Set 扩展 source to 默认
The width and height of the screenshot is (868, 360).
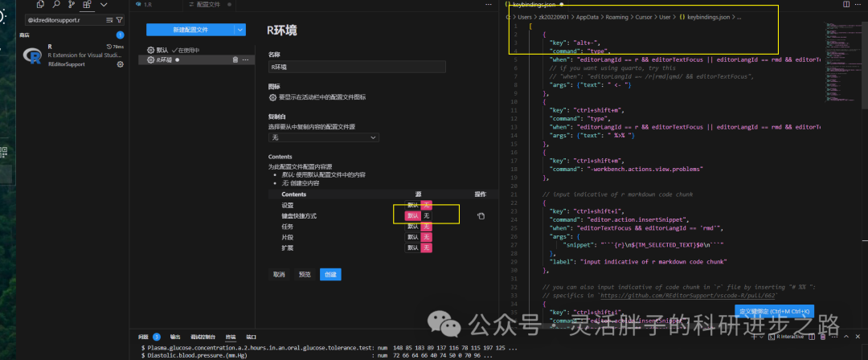[x=413, y=247]
